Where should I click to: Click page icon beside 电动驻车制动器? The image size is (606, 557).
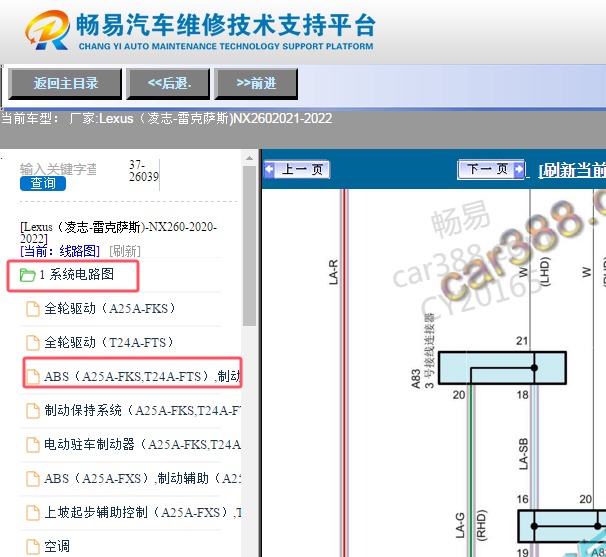point(33,445)
